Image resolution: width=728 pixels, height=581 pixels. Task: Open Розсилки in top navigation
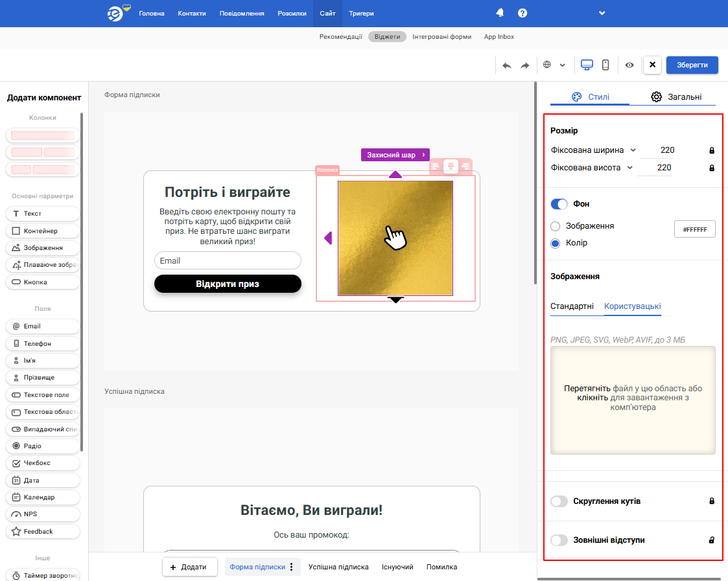point(292,14)
